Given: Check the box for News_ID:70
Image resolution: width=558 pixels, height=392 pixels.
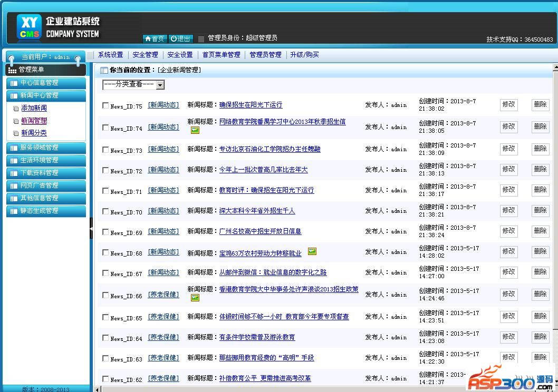Looking at the screenshot, I should (x=105, y=211).
